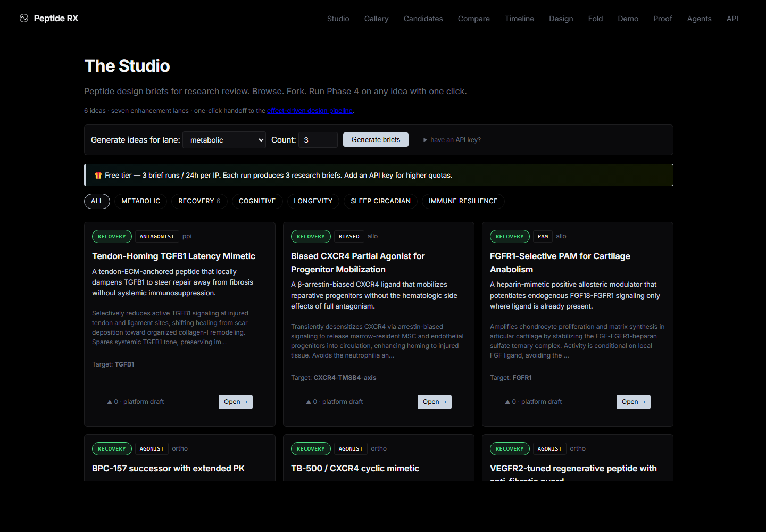Select the ALL filter chip
This screenshot has width=766, height=532.
tap(97, 201)
